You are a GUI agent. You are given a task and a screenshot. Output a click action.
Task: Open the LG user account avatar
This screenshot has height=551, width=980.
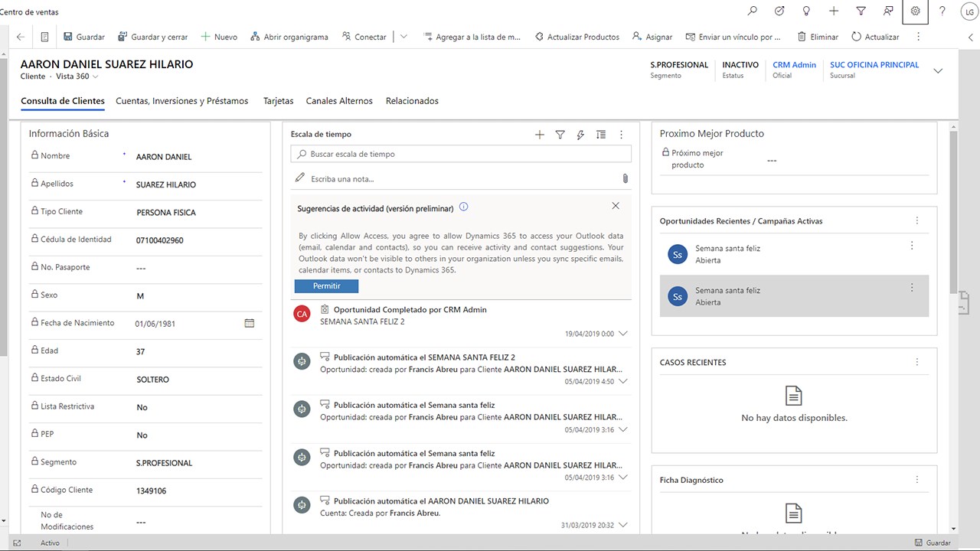pyautogui.click(x=969, y=11)
